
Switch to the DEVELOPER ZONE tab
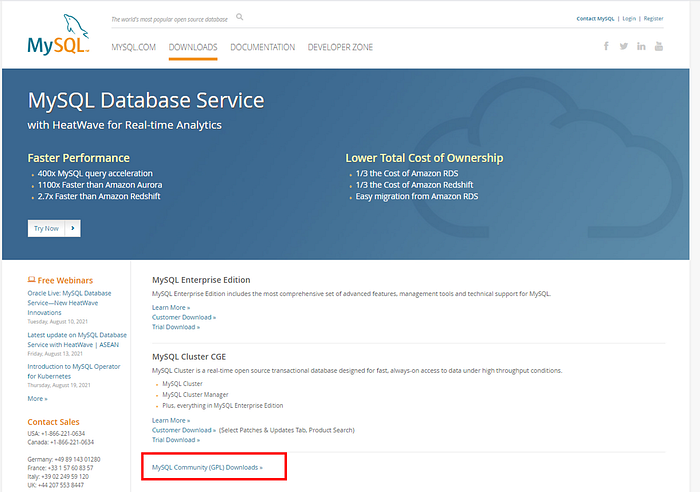(x=340, y=47)
